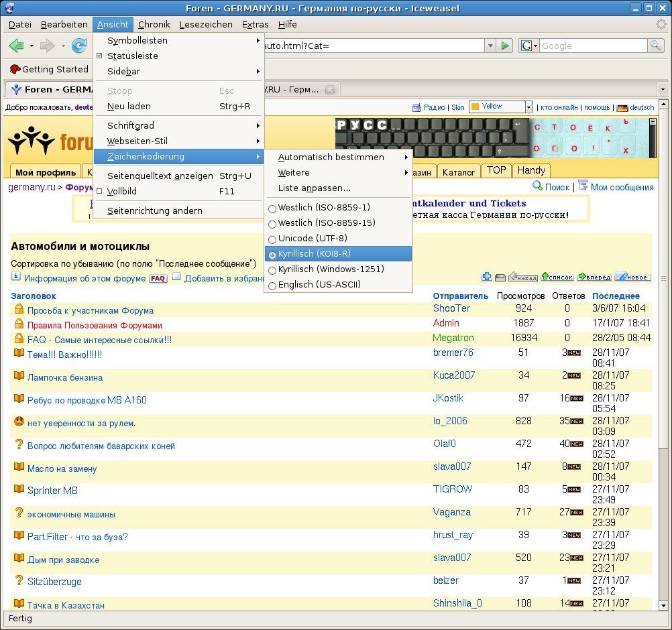672x630 pixels.
Task: Click 'Seitenquelltext anzeigen' menu entry
Action: (160, 176)
